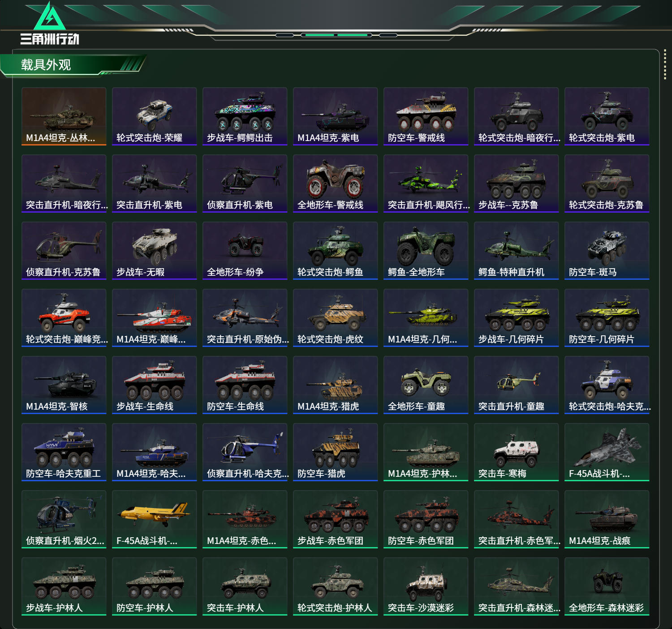Pick the 防空车-警戒线 vehicle skin
Viewport: 672px width, 629px height.
point(426,116)
